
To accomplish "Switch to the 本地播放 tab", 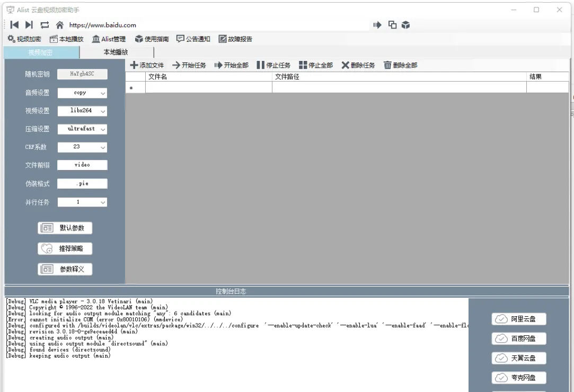I will pyautogui.click(x=116, y=52).
